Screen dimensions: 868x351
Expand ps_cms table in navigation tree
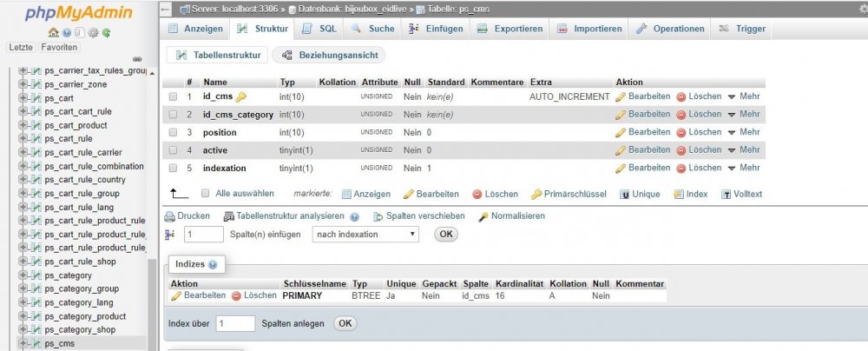pyautogui.click(x=23, y=344)
